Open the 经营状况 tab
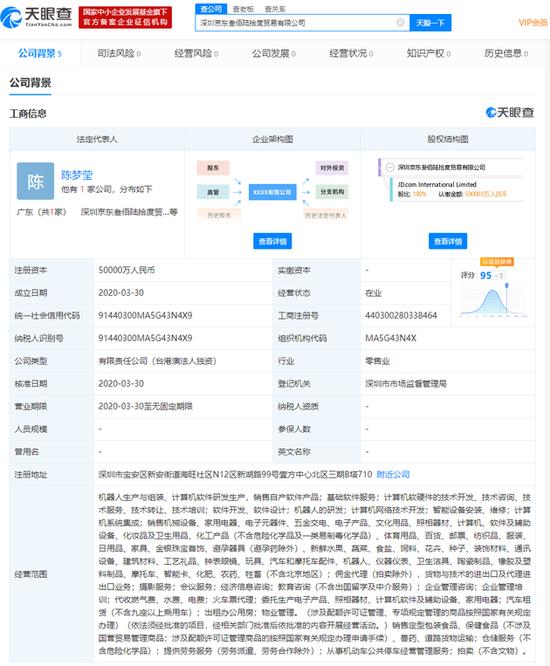Image resolution: width=550 pixels, height=666 pixels. 351,54
